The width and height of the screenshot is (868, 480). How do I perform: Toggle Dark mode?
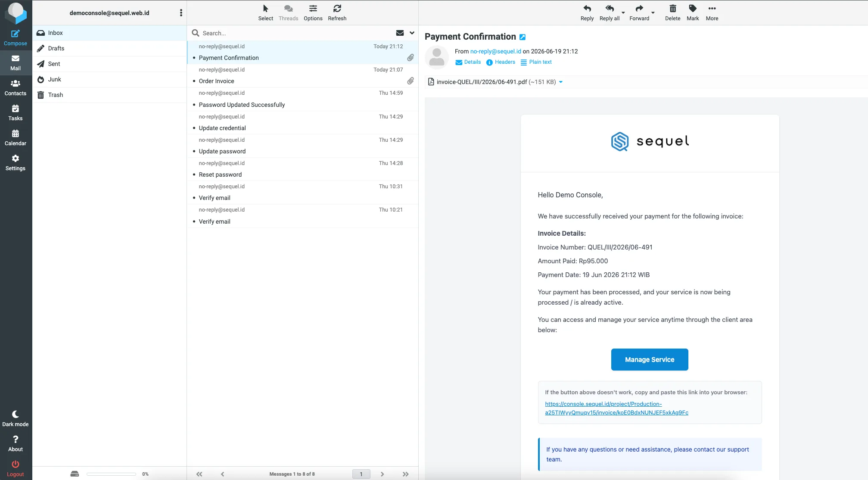[16, 419]
